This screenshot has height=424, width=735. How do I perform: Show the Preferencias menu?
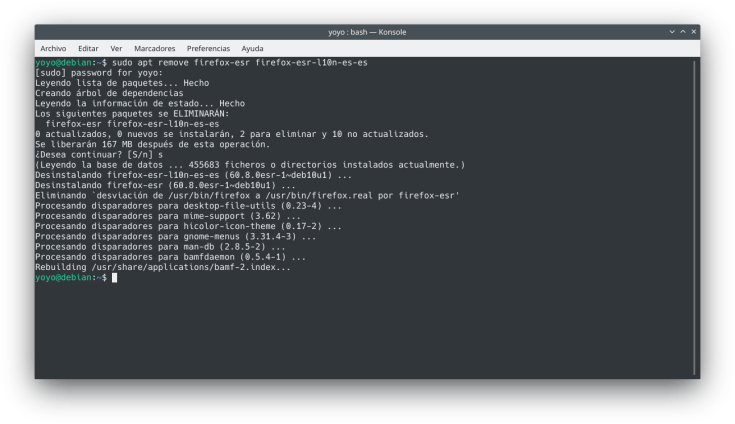pos(208,48)
